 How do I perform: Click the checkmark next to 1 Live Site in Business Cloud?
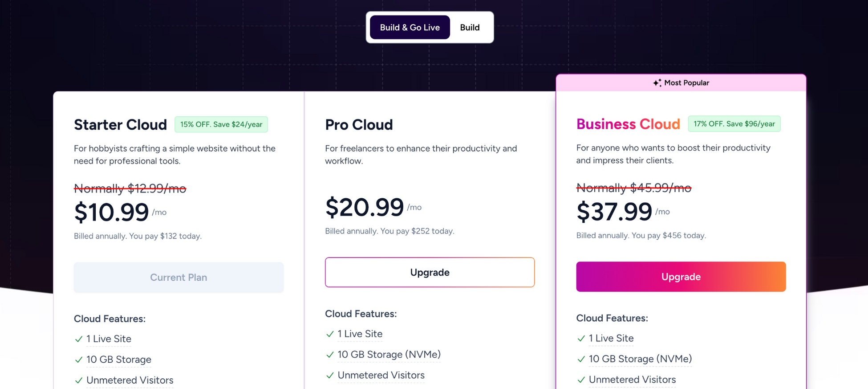[x=581, y=338]
